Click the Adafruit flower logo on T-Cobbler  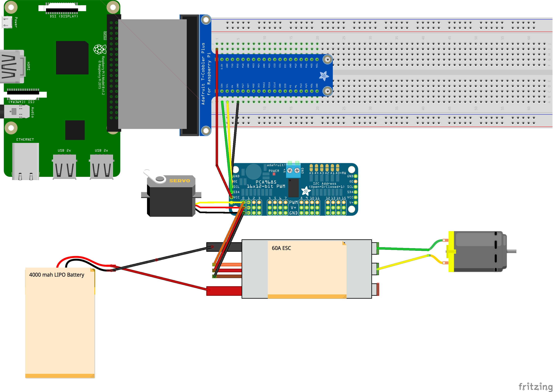coord(324,76)
